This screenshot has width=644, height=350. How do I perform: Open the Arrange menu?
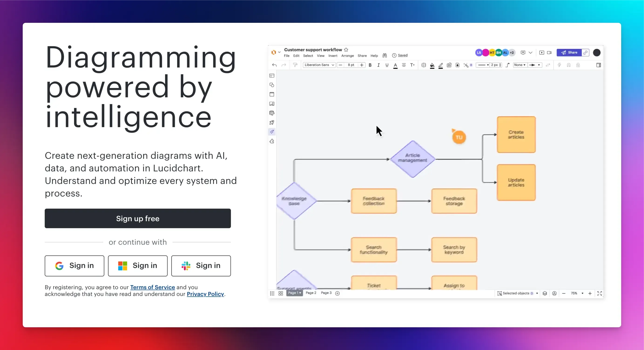click(x=347, y=56)
